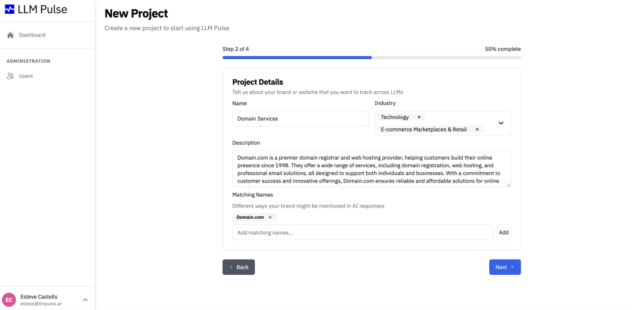Proceed with the Next button
This screenshot has width=644, height=310.
tap(505, 267)
